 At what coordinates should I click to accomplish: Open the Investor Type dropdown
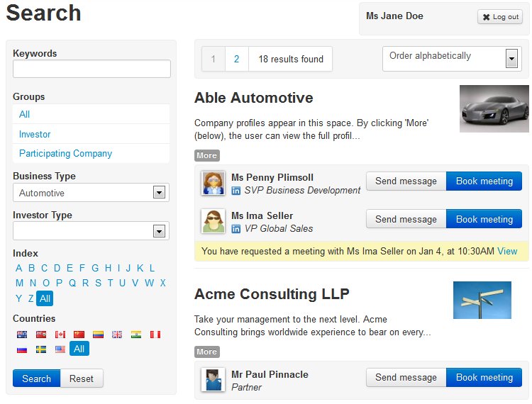coord(91,231)
